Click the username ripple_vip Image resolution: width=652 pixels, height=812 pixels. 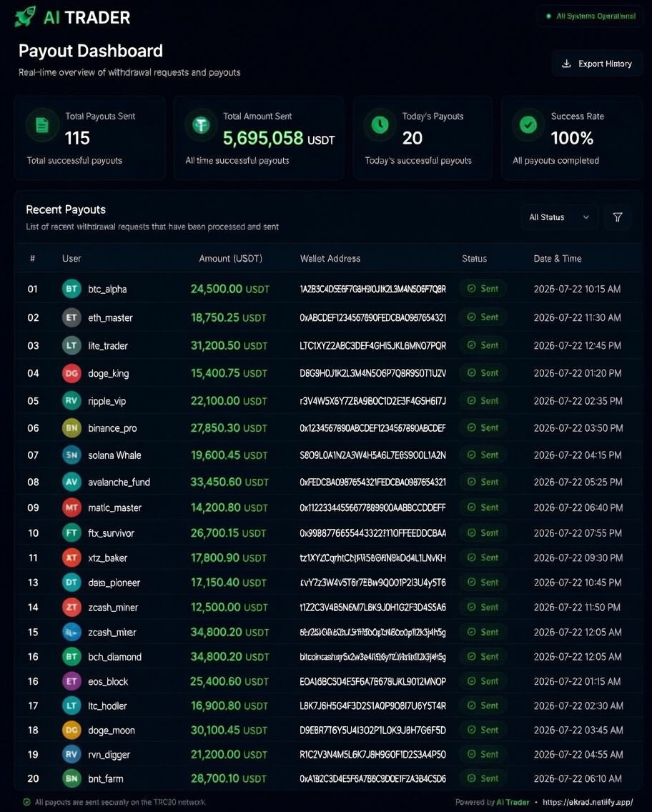(107, 401)
